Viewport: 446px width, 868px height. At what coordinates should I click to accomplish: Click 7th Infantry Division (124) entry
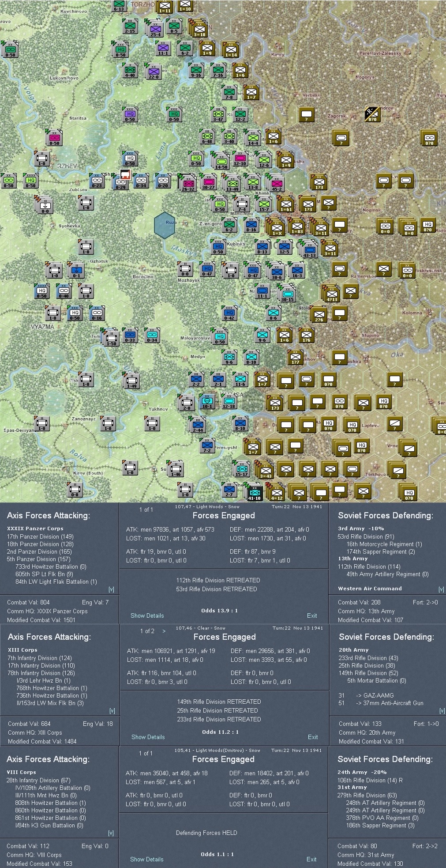point(39,658)
